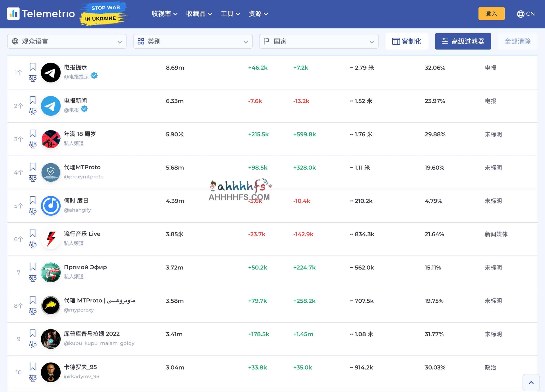Open @ahangify channel link
The width and height of the screenshot is (545, 392).
point(77,210)
